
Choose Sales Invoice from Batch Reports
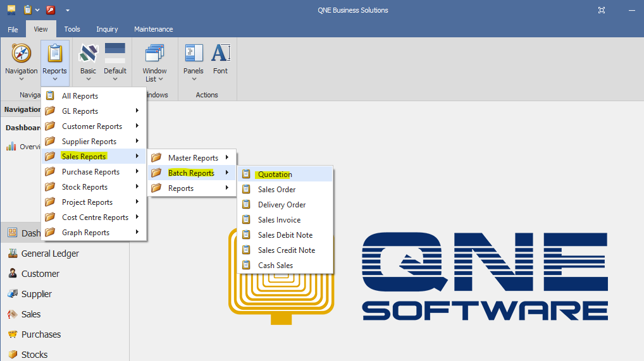[285, 220]
